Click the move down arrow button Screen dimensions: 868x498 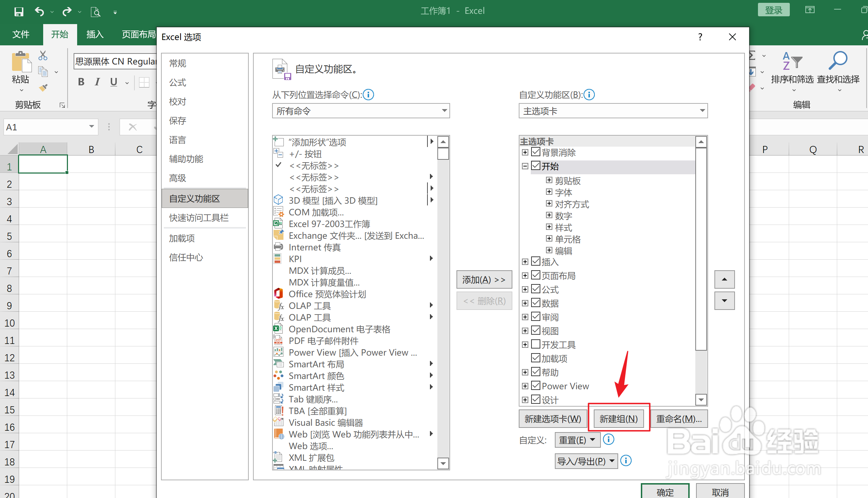(x=724, y=301)
